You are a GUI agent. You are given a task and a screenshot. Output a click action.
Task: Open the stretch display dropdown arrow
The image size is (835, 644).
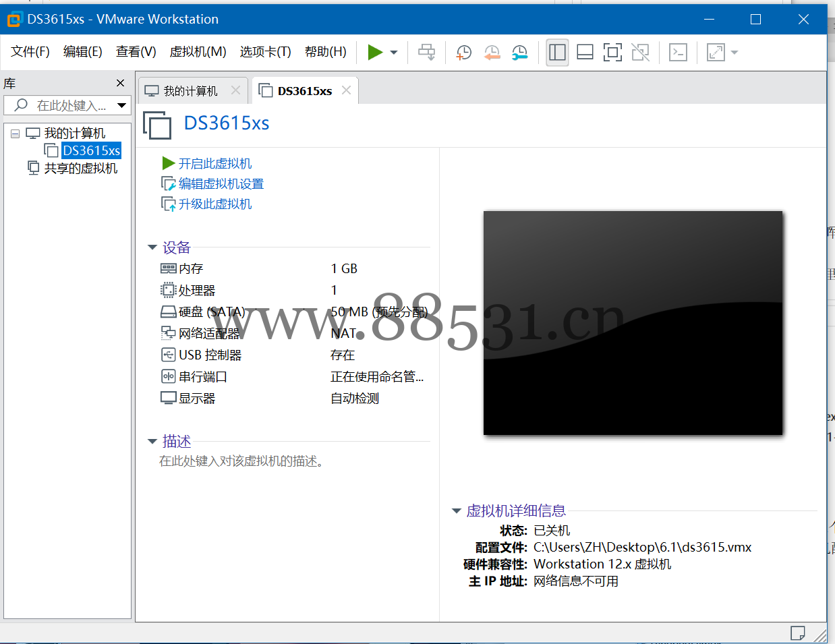coord(735,53)
